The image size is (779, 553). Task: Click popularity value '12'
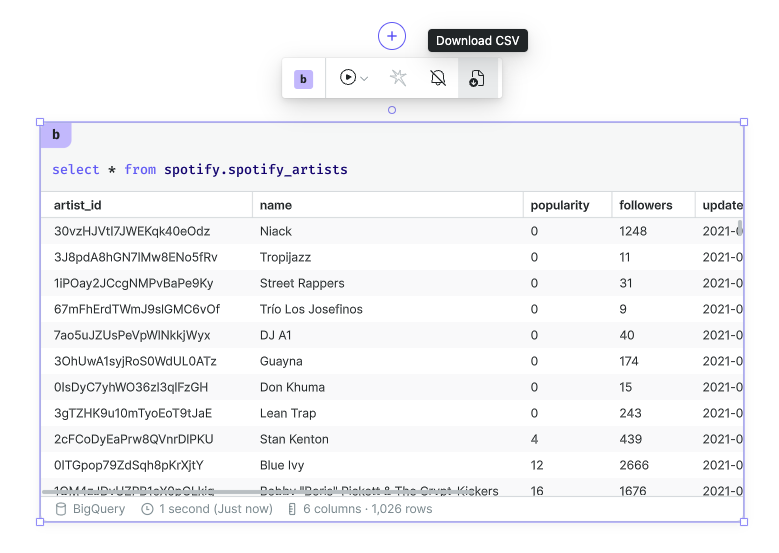pyautogui.click(x=537, y=465)
